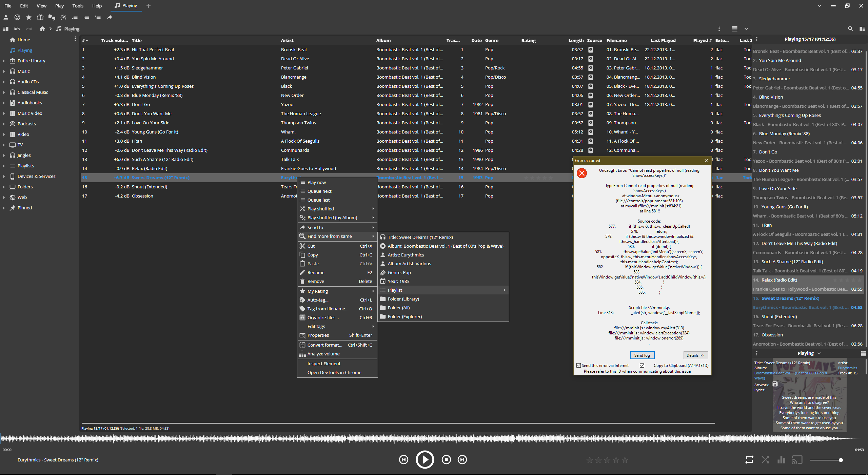The width and height of the screenshot is (868, 475).
Task: Click the Home breadcrumb icon
Action: (x=42, y=29)
